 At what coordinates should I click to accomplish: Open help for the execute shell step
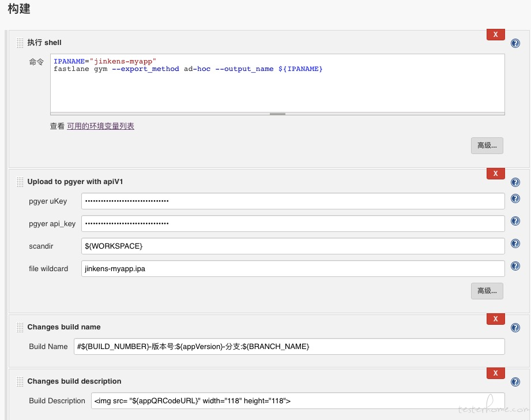coord(515,43)
